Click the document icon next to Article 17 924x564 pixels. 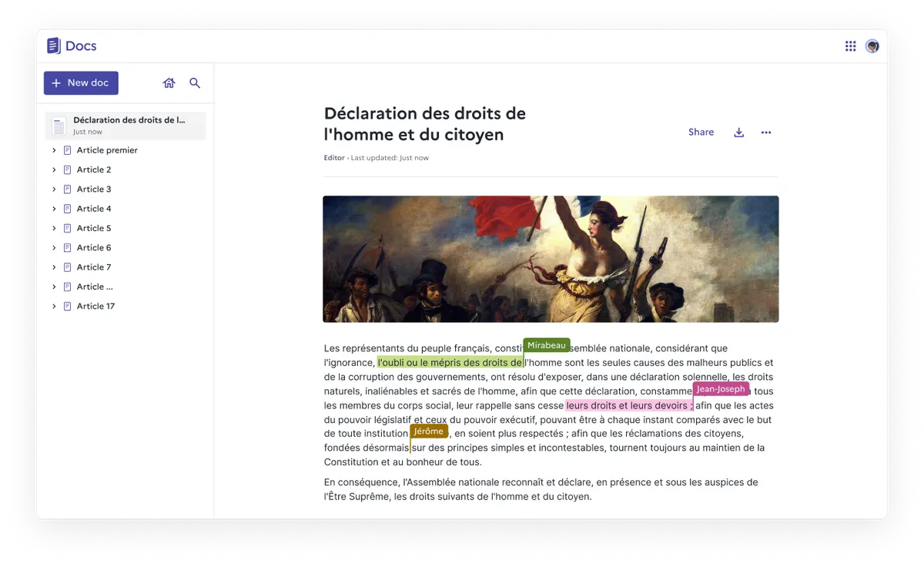pos(68,307)
